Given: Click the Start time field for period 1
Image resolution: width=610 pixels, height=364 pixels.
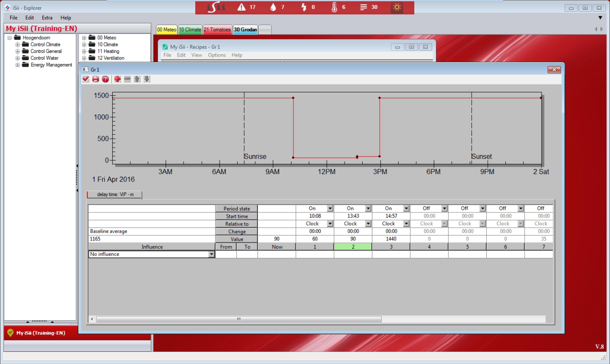Looking at the screenshot, I should point(314,216).
